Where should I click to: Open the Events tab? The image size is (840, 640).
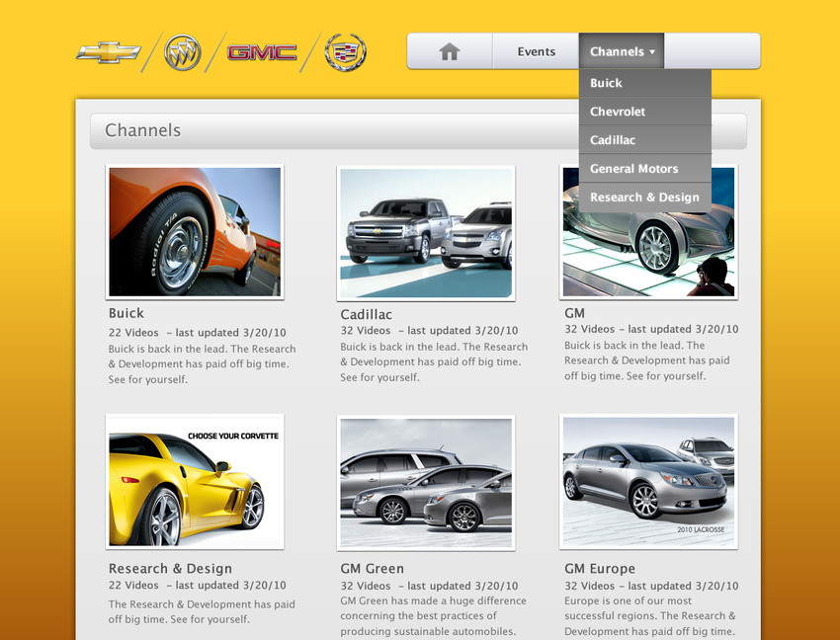coord(536,51)
